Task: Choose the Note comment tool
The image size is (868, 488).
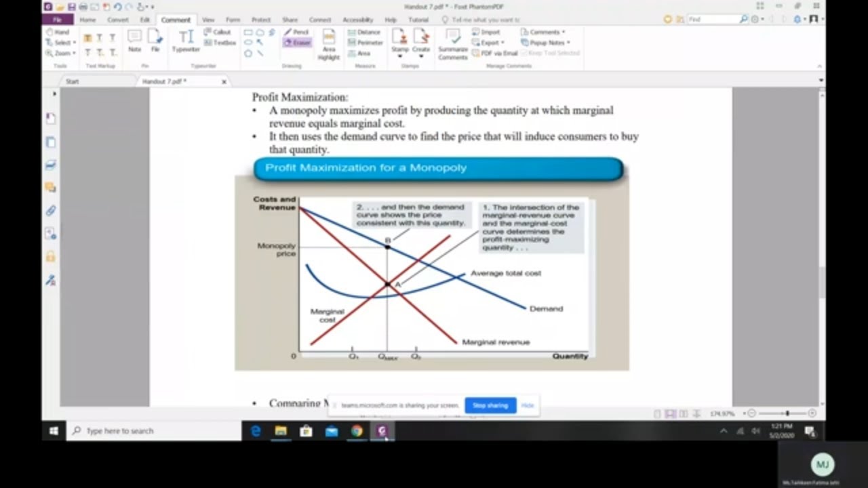Action: click(x=134, y=41)
